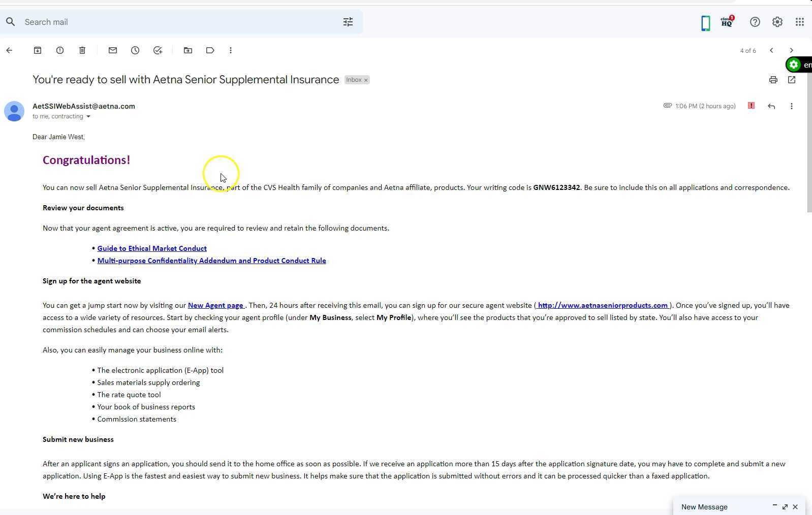Open the Labels menu
Screen dimensions: 812x515
click(x=210, y=50)
